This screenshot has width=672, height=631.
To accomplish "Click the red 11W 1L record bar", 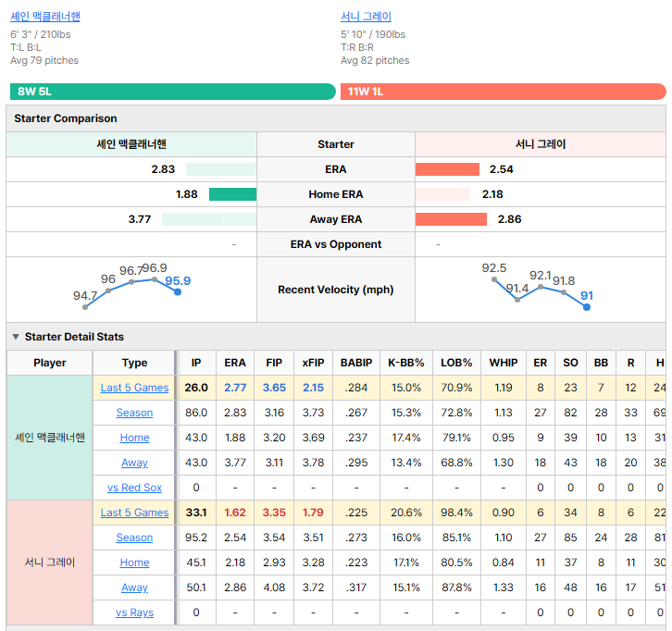I will point(504,92).
